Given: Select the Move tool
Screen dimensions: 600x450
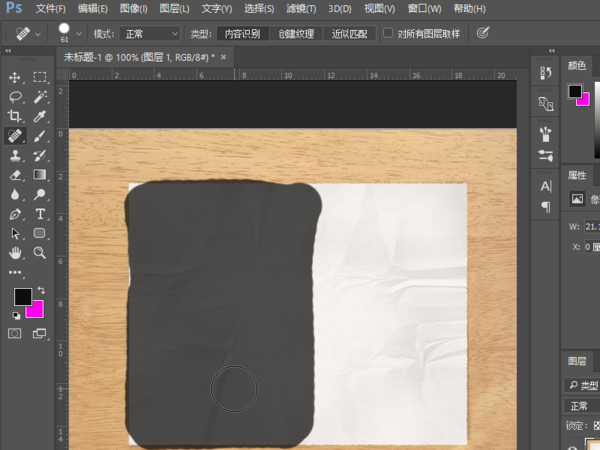Looking at the screenshot, I should coord(15,77).
